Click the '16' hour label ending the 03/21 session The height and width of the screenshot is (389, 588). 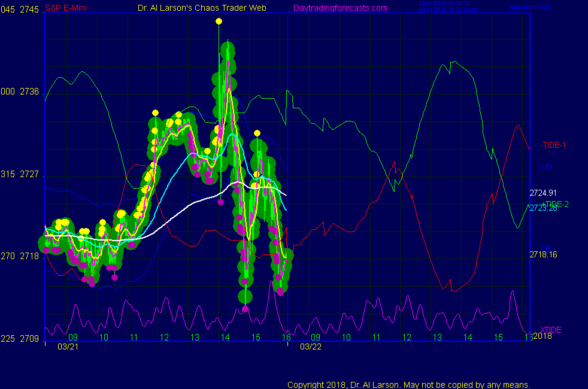pyautogui.click(x=286, y=338)
